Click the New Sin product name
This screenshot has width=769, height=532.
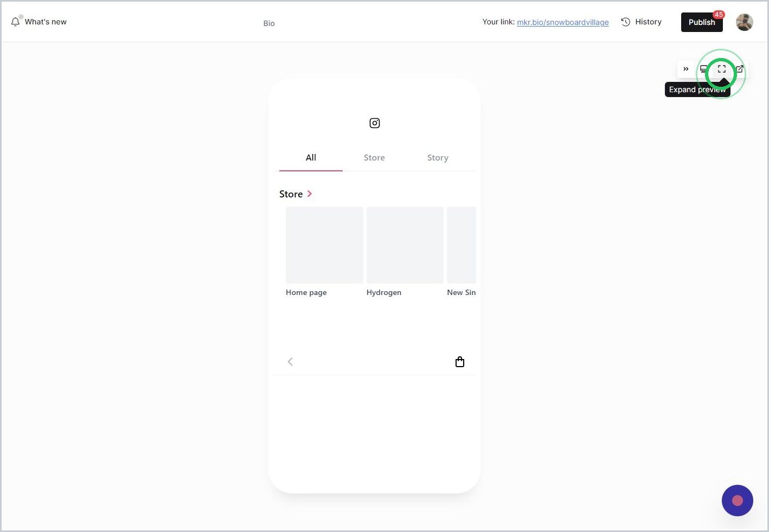pyautogui.click(x=462, y=292)
